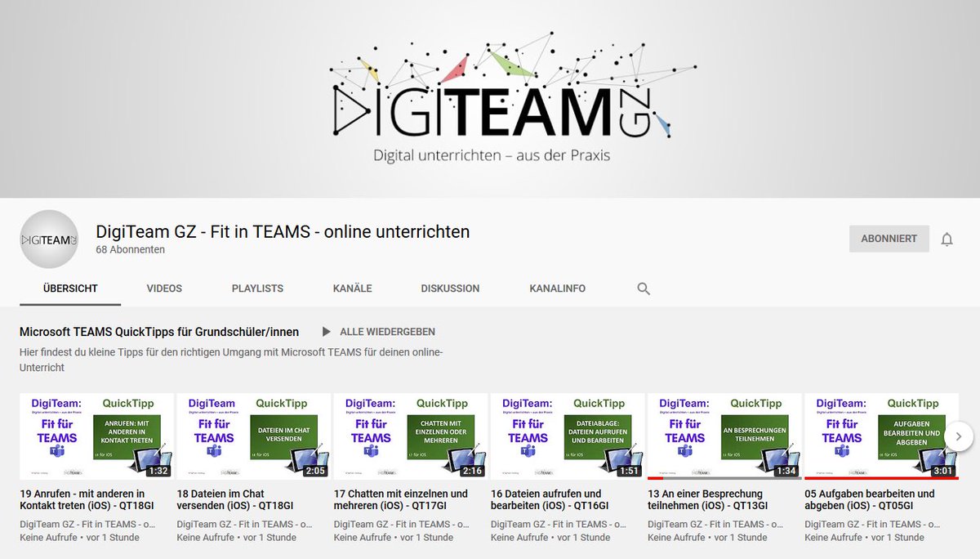Viewport: 980px width, 559px height.
Task: Open the Playlists tab
Action: pyautogui.click(x=257, y=288)
